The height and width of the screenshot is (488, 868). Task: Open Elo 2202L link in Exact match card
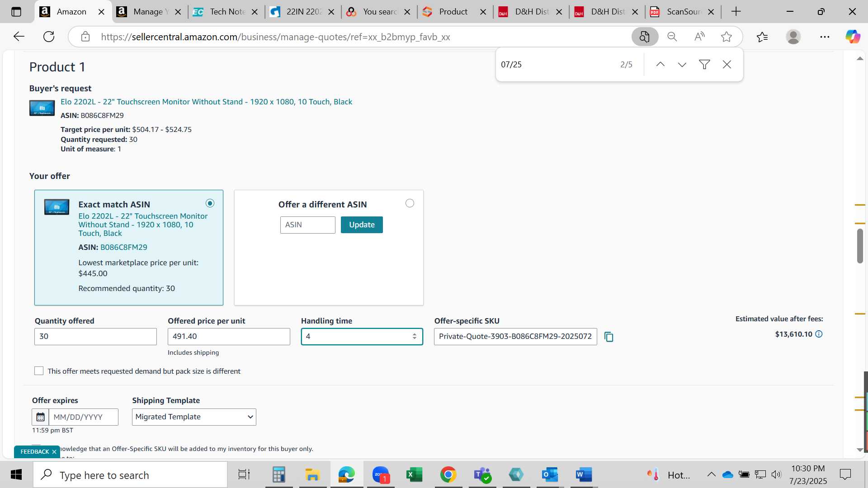coord(143,225)
